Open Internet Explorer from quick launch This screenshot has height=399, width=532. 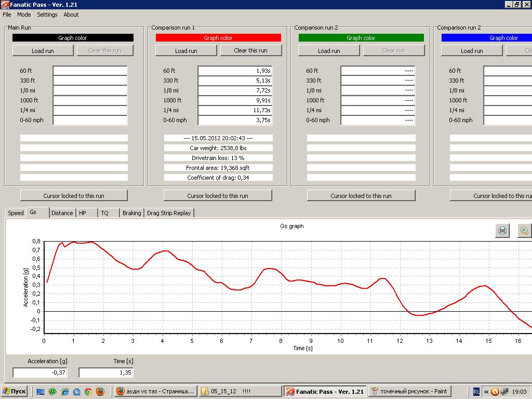65,391
